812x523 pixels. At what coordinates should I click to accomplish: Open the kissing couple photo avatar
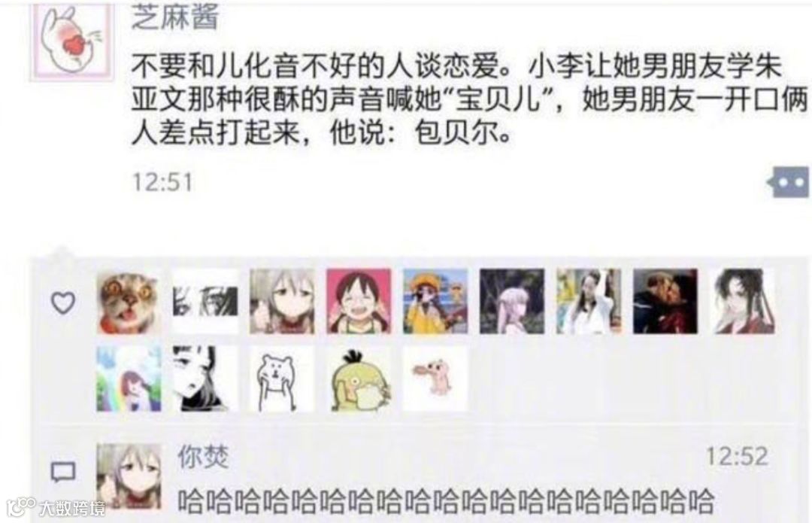pos(665,302)
